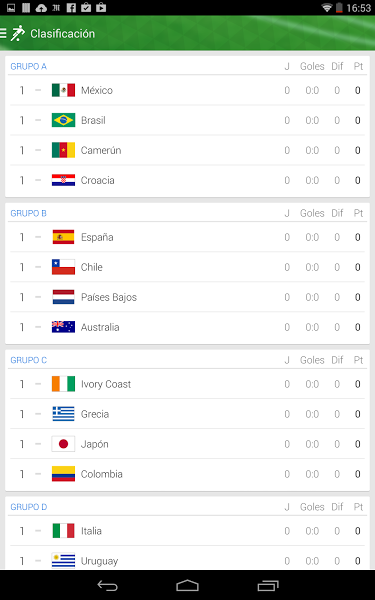Select the Japón flag icon
This screenshot has height=600, width=375.
[63, 444]
